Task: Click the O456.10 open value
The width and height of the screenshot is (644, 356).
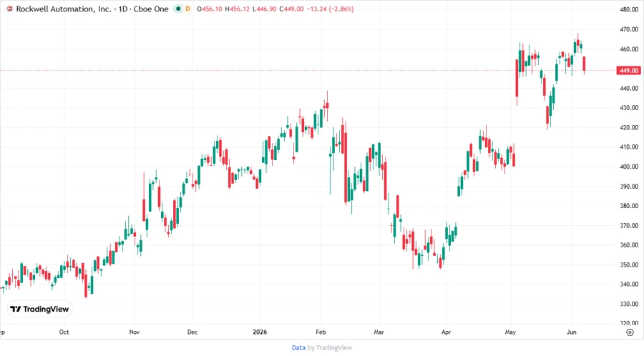Action: click(210, 9)
